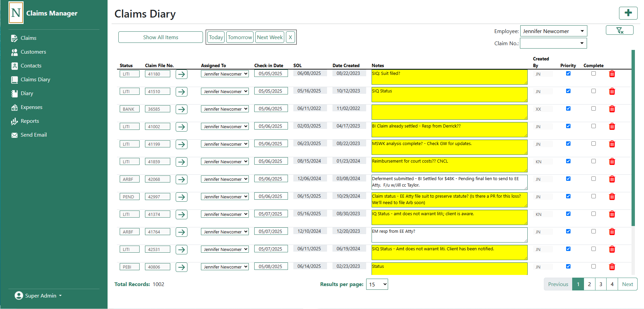Uncheck Priority for claim 41510

568,91
